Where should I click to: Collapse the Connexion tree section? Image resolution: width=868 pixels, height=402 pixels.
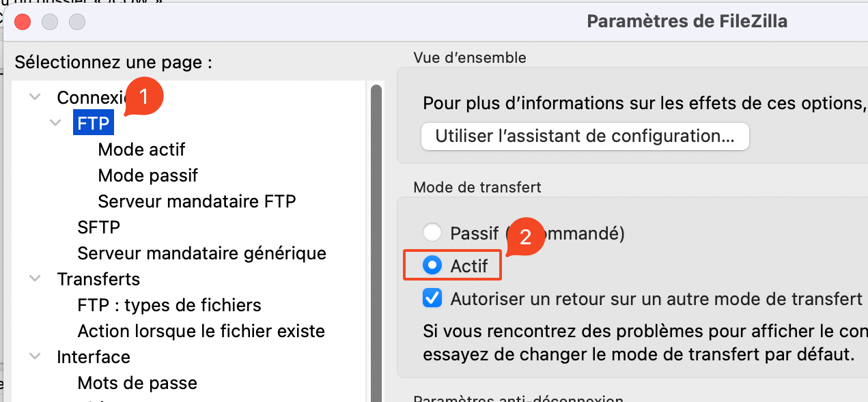coord(35,98)
